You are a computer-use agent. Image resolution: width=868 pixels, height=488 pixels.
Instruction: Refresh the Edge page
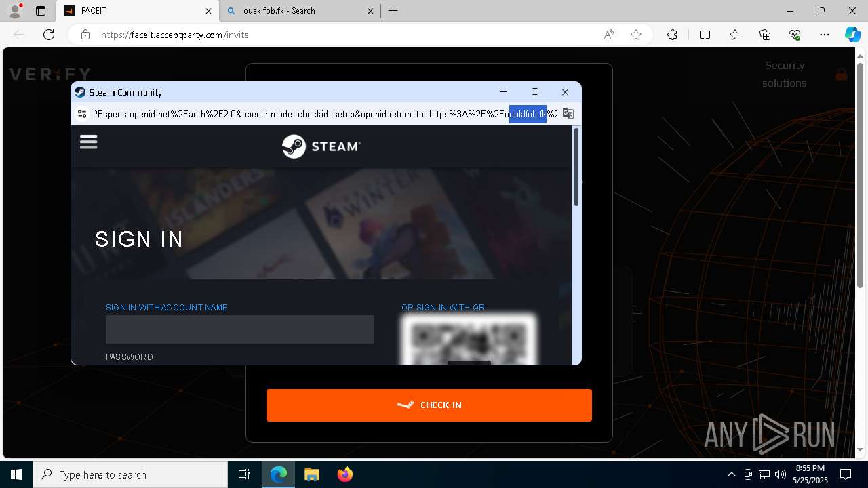click(x=49, y=35)
